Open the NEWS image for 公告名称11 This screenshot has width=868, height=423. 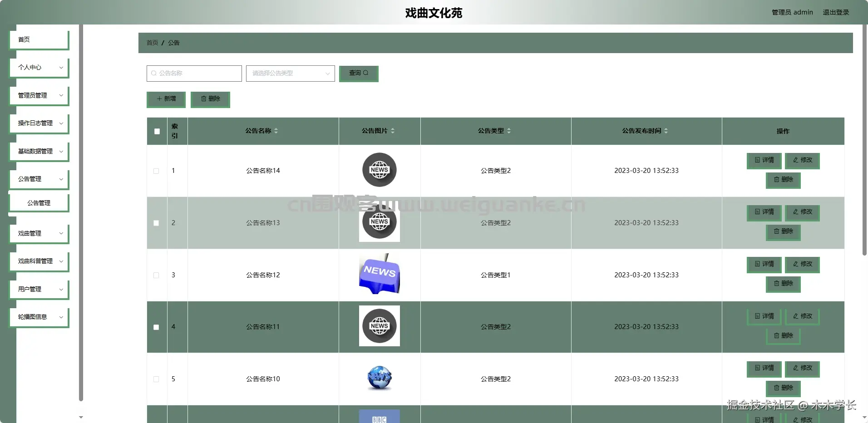tap(380, 326)
